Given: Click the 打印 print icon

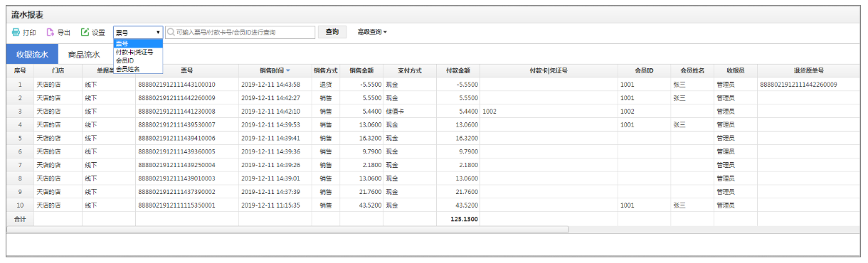Looking at the screenshot, I should tap(16, 33).
